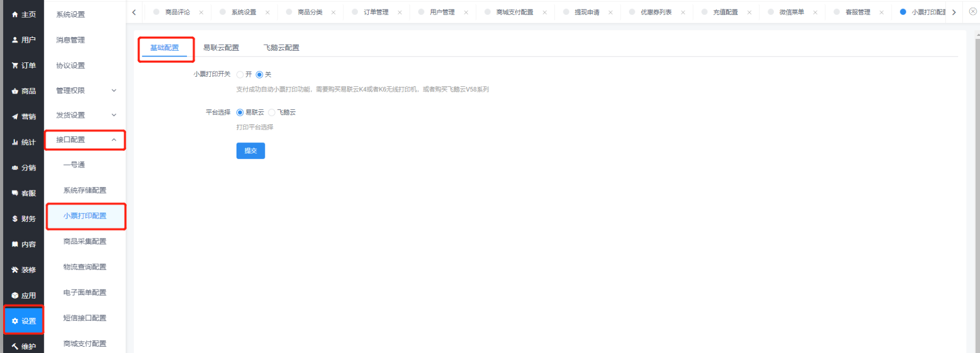Open 统计 statistics chart icon
980x353 pixels.
(15, 142)
